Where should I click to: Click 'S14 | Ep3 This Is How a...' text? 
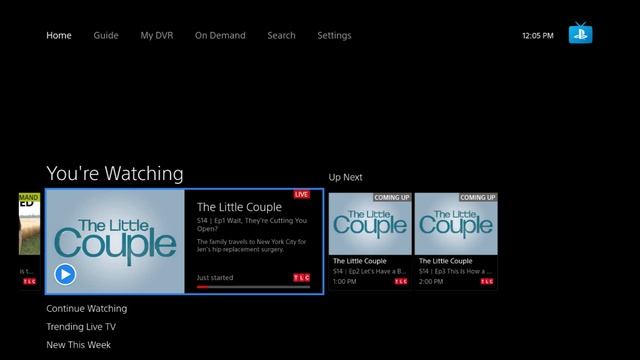[x=456, y=271]
